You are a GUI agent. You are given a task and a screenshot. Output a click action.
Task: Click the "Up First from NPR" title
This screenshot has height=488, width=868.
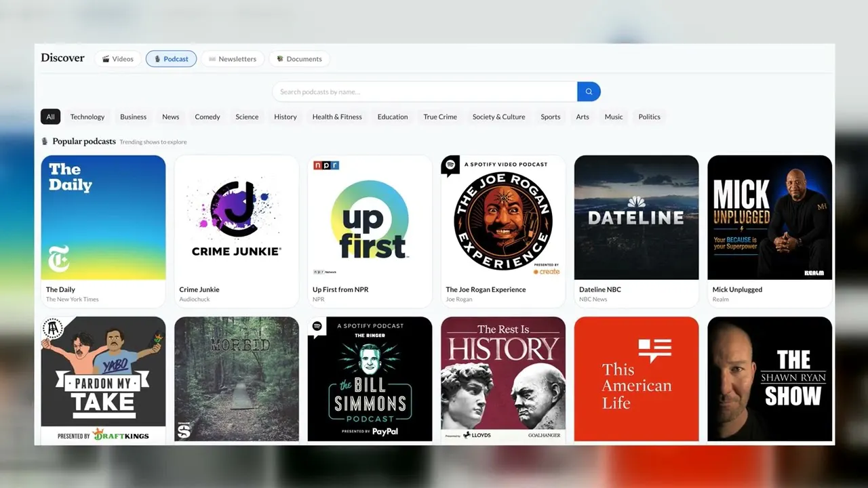pos(340,289)
